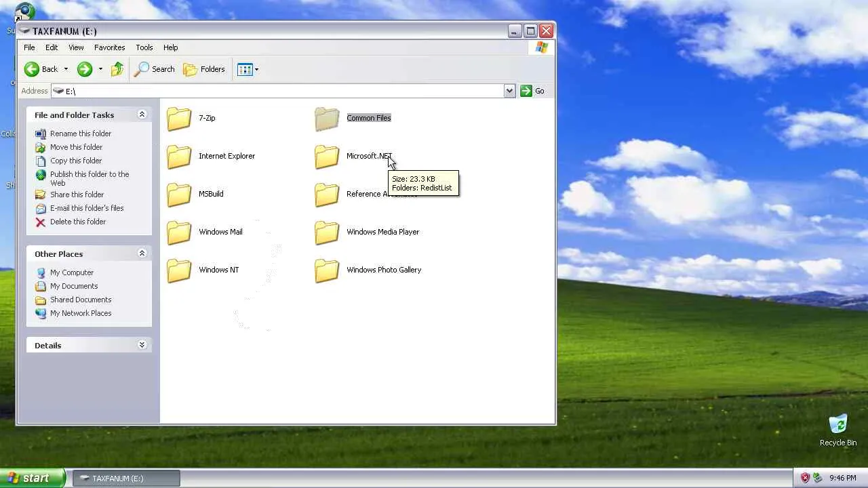Click the red security shield tray icon
The height and width of the screenshot is (488, 868).
pos(805,478)
